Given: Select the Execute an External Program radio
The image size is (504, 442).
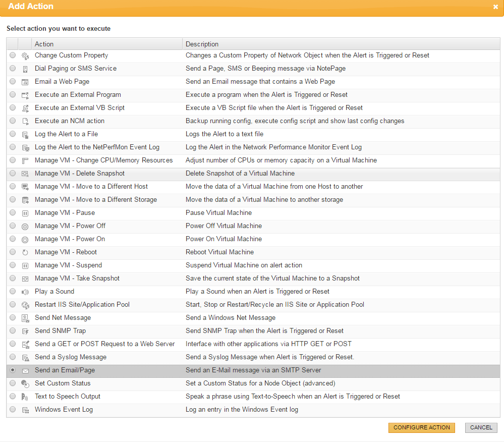Looking at the screenshot, I should point(13,94).
